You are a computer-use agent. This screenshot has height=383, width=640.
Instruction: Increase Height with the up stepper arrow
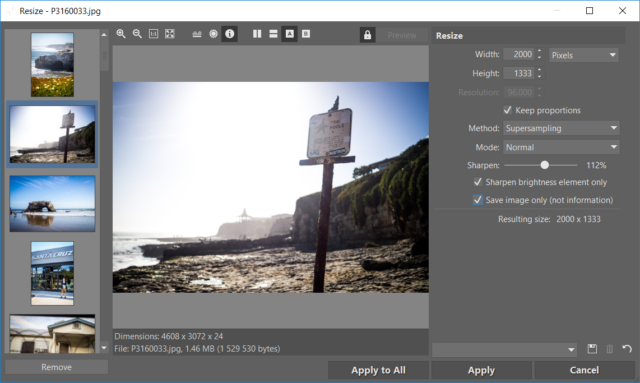(539, 70)
